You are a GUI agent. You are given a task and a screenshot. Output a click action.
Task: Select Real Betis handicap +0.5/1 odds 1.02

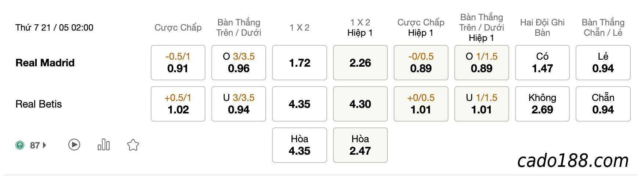[178, 104]
